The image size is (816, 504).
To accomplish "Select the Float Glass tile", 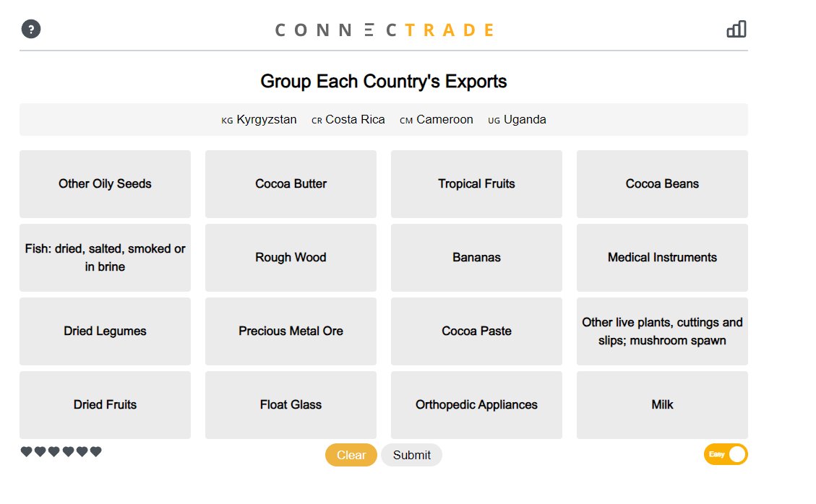I will (291, 404).
